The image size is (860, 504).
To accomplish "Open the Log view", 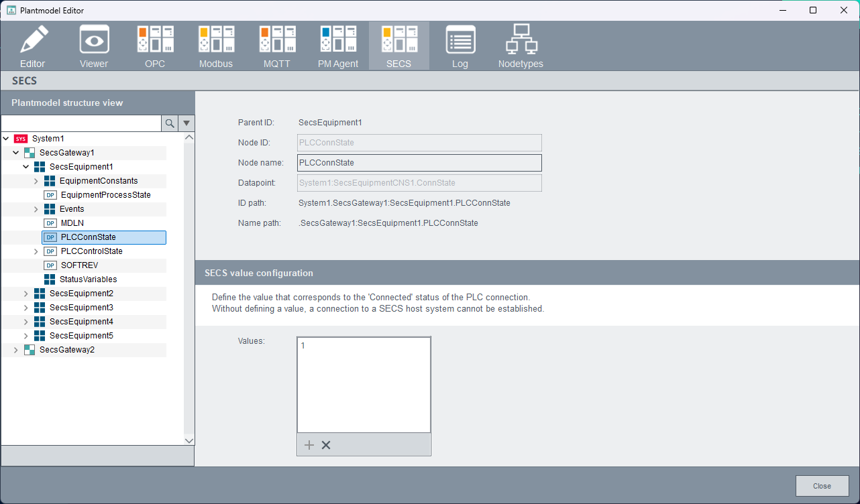I will click(460, 46).
